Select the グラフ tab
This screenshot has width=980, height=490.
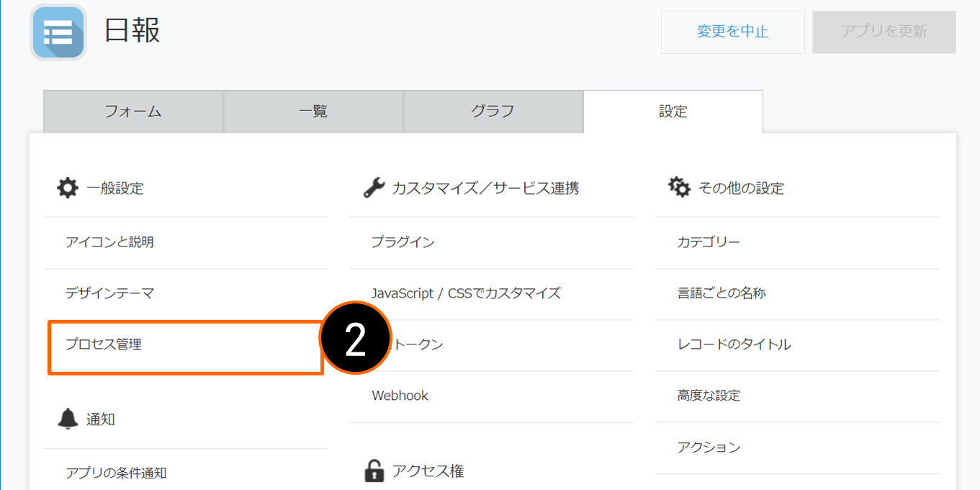493,111
